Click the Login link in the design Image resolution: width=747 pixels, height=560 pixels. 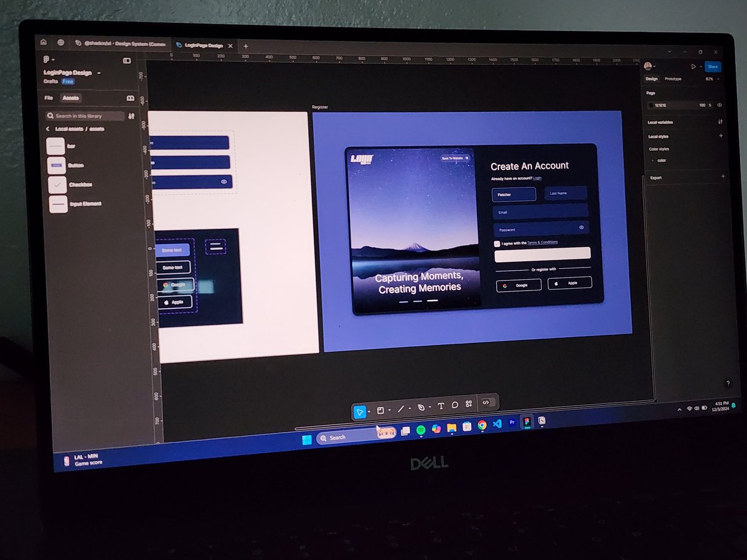point(537,178)
